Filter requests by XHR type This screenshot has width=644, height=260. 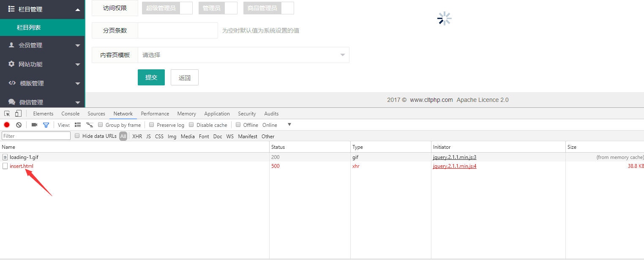137,136
